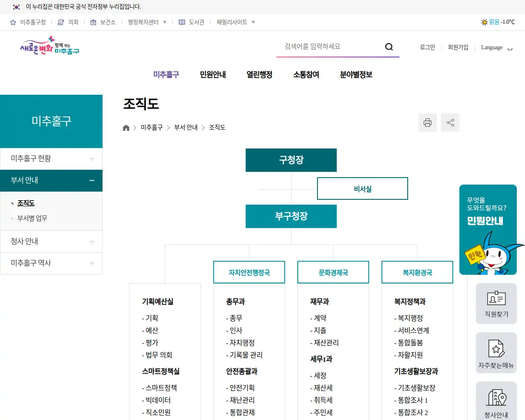Click the sunny weather icon
Viewport: 525px width, 420px height.
coord(484,22)
